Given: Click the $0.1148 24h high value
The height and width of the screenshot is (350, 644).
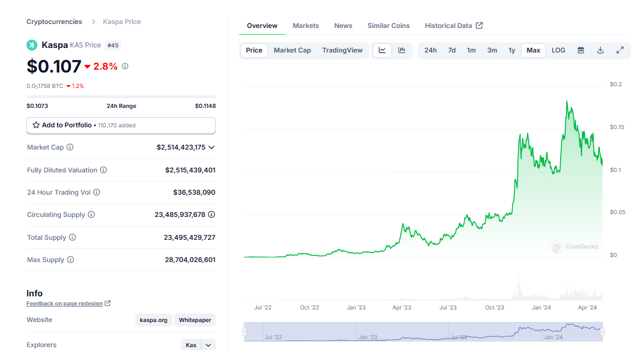Looking at the screenshot, I should click(206, 106).
